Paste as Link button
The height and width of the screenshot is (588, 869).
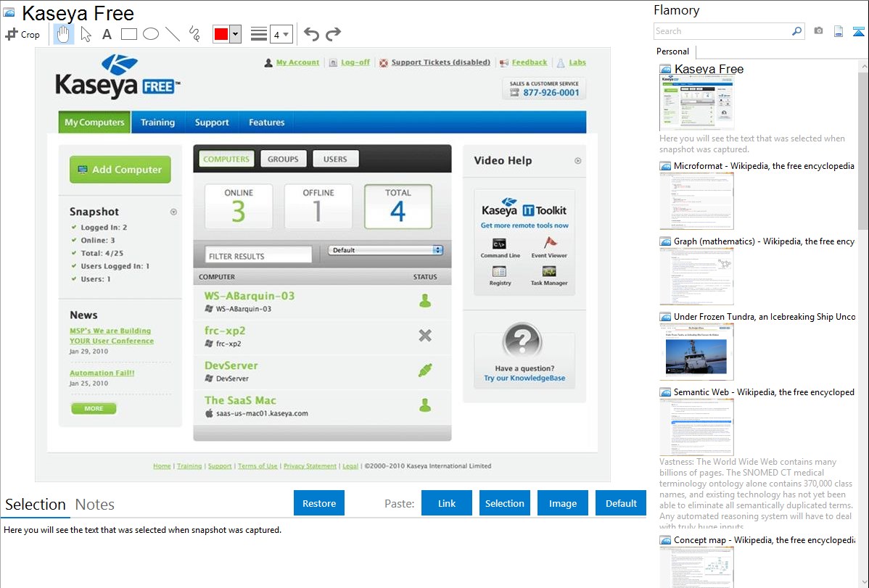pos(447,503)
